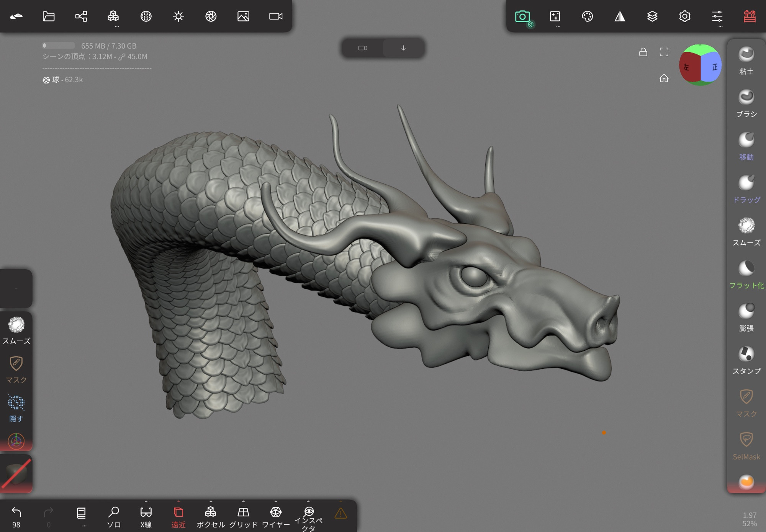
Task: Open the camera settings video icon
Action: tap(276, 16)
